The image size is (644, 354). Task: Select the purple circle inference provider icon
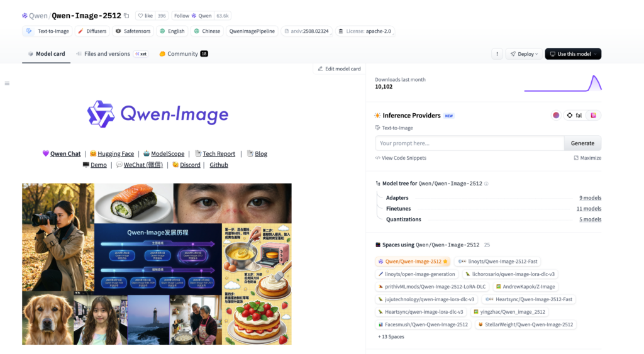click(556, 115)
